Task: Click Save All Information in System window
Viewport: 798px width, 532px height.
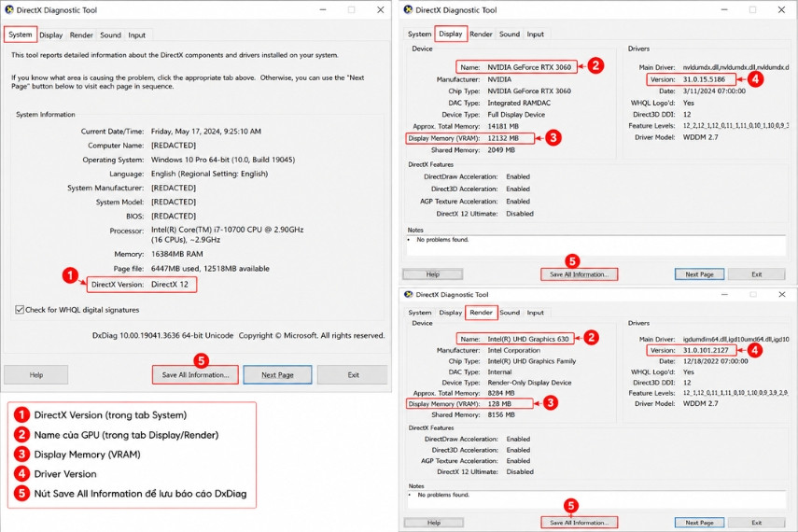Action: pyautogui.click(x=195, y=374)
